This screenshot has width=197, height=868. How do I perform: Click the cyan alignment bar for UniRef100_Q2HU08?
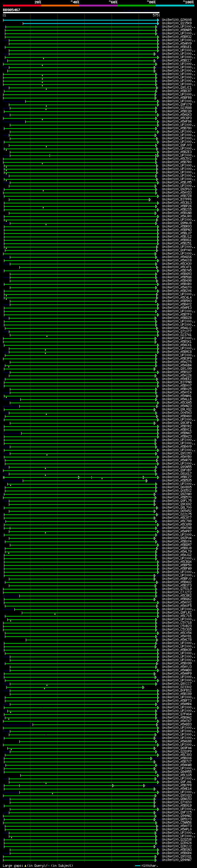[x=81, y=20]
